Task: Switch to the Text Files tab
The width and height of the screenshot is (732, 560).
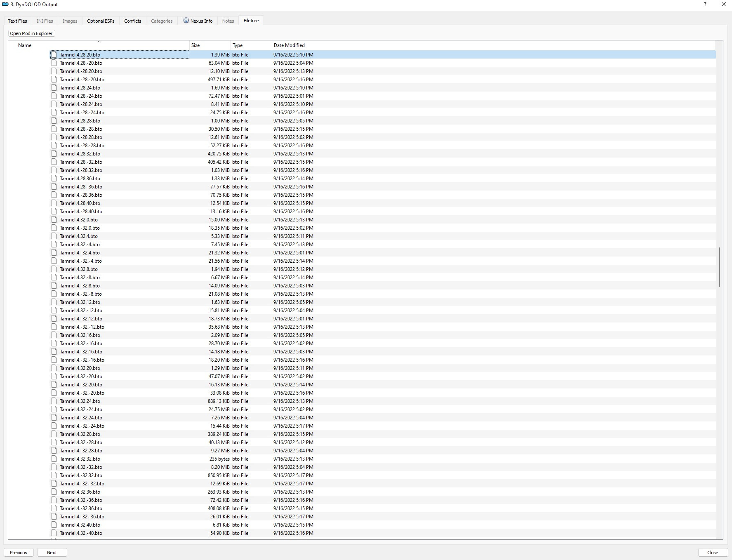Action: (x=17, y=21)
